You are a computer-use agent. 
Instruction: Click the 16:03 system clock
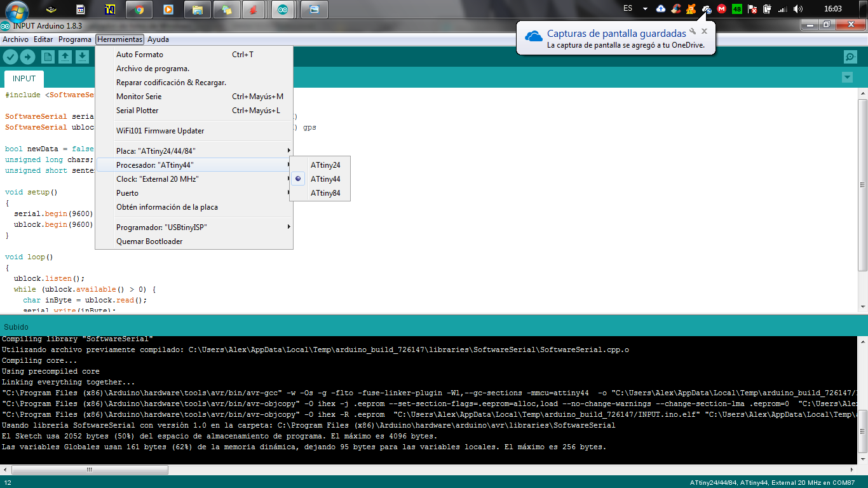832,9
